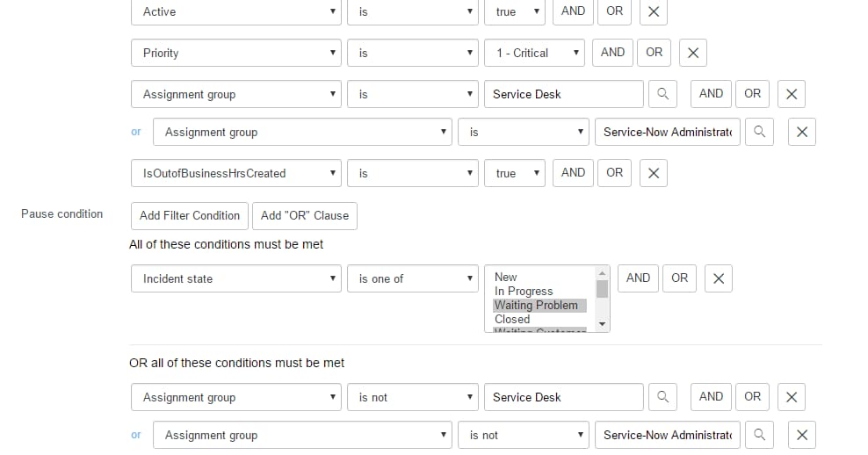Open the 'or' Assignment group field dropdown above Pause condition
868x455 pixels.
point(302,132)
